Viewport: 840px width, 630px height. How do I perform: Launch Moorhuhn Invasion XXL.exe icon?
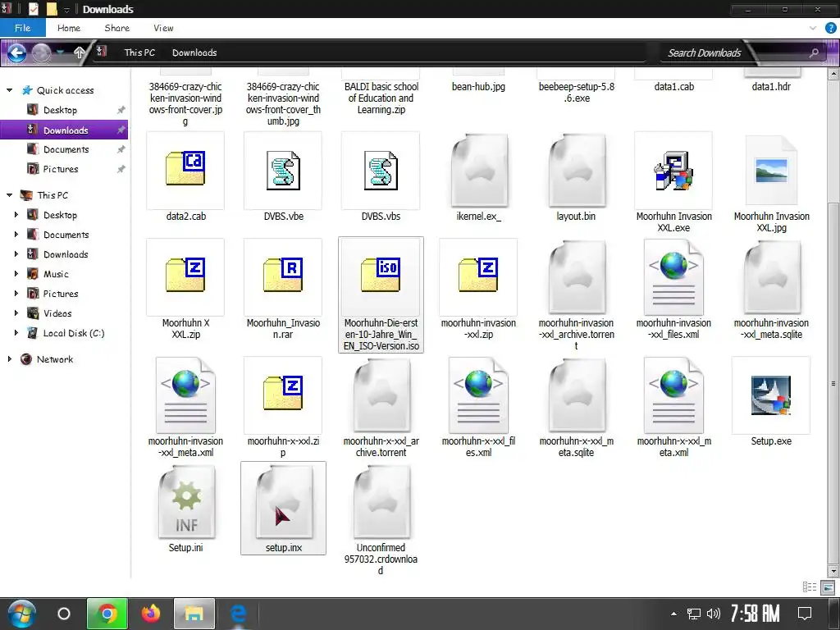673,171
